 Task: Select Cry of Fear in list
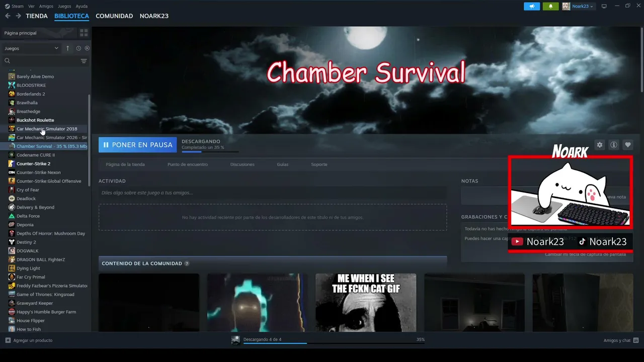tap(28, 190)
